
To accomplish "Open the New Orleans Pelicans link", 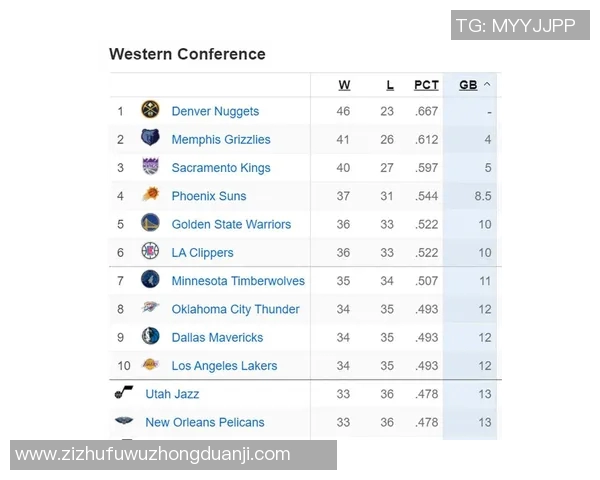I will 205,423.
